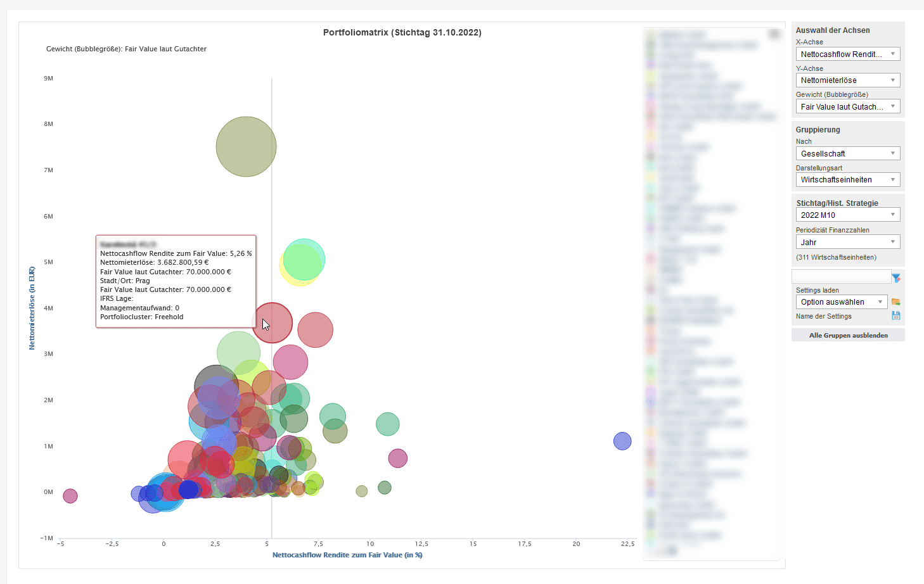Open Settings laden 'Option auswählen' dropdown
The width and height of the screenshot is (924, 584).
point(841,302)
